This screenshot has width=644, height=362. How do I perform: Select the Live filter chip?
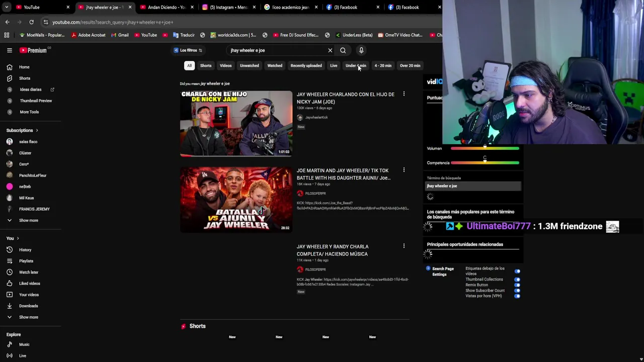coord(334,65)
